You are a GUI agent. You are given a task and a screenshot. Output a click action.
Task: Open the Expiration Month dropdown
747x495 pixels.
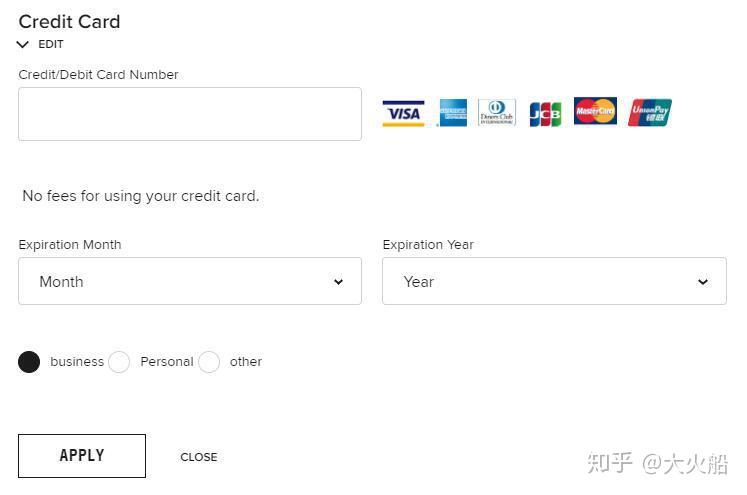190,281
